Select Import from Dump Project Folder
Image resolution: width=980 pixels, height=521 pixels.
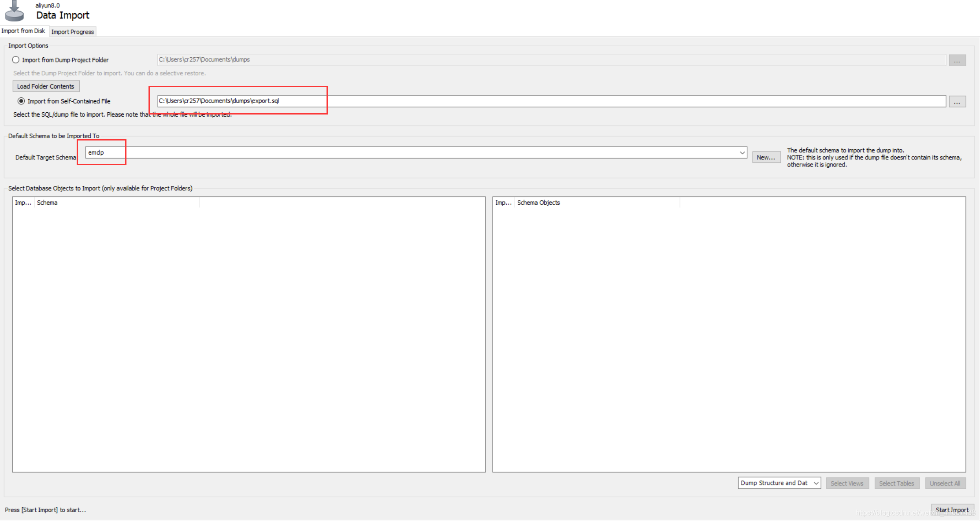point(16,60)
